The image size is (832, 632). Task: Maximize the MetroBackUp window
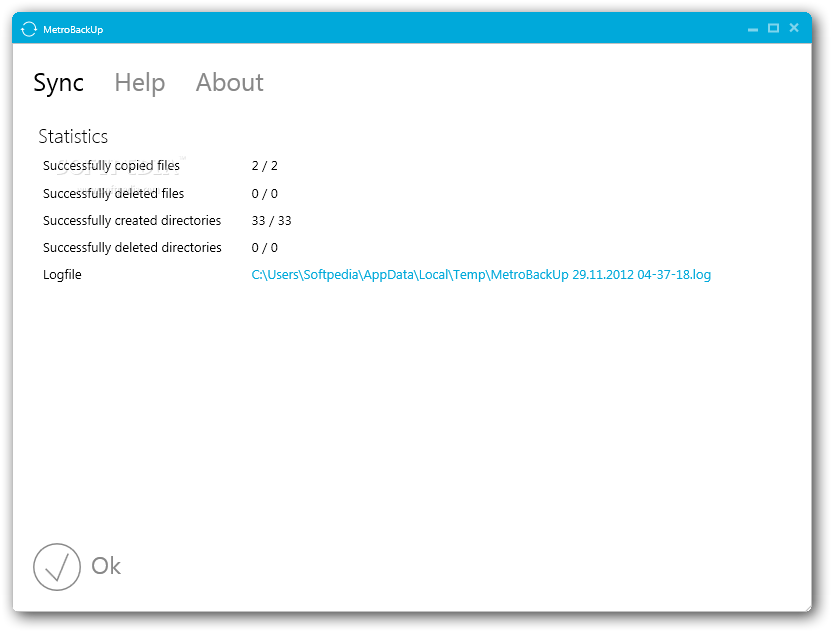click(773, 28)
